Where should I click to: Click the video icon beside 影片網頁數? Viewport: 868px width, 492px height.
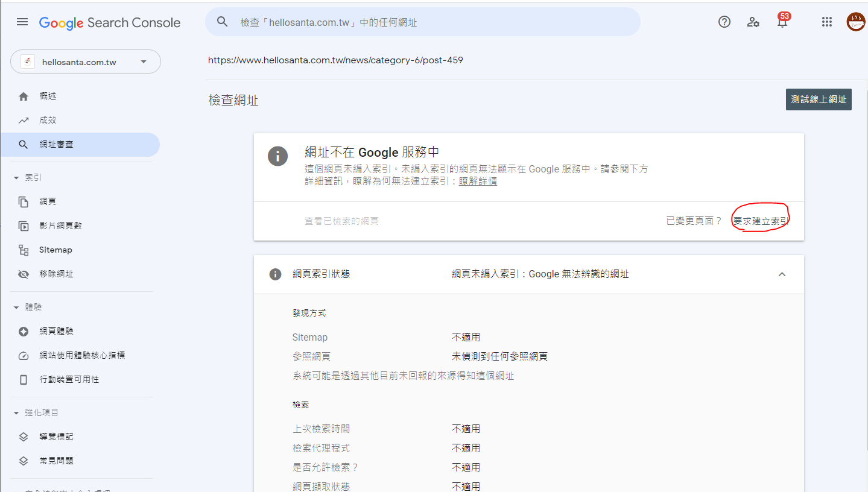pyautogui.click(x=24, y=226)
